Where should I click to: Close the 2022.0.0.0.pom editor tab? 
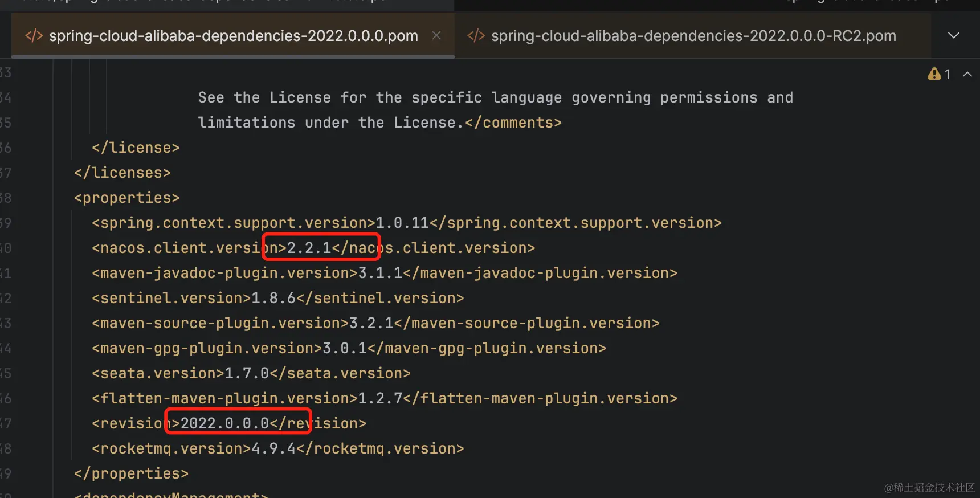436,35
